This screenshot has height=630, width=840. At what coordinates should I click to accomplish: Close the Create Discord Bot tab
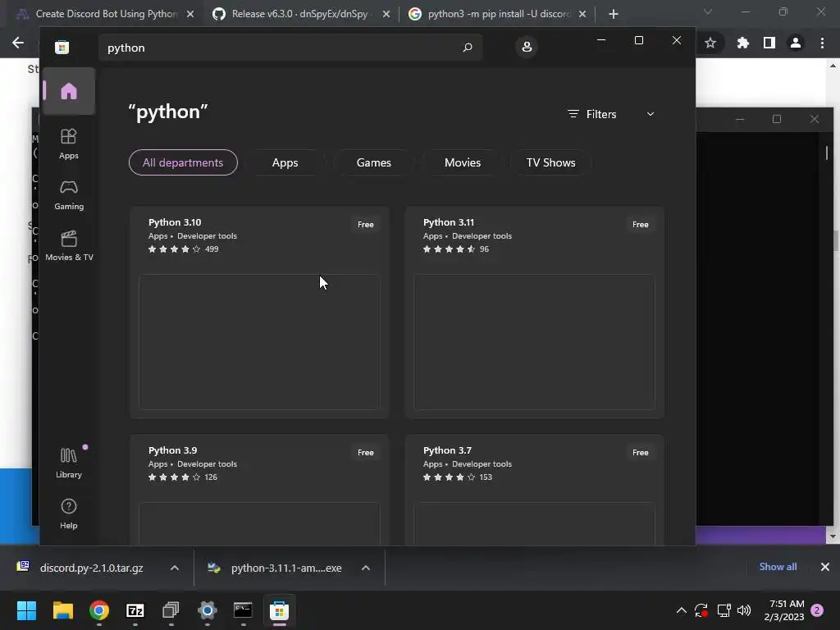[190, 14]
